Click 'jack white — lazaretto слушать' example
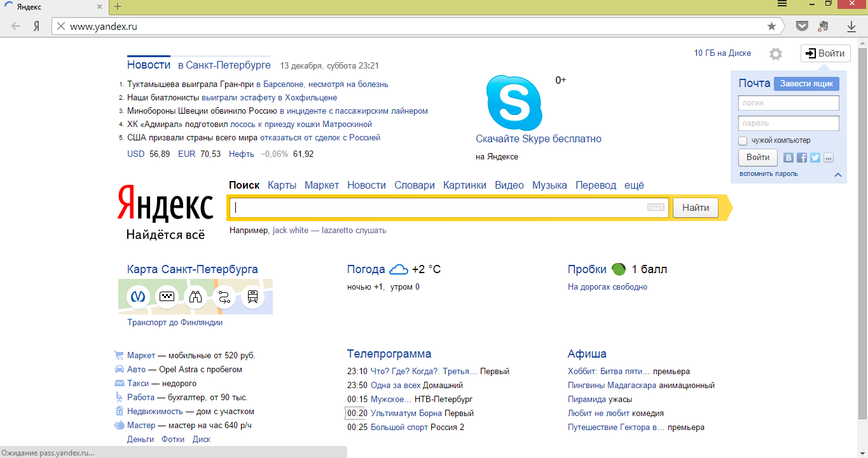This screenshot has height=458, width=868. (x=329, y=231)
